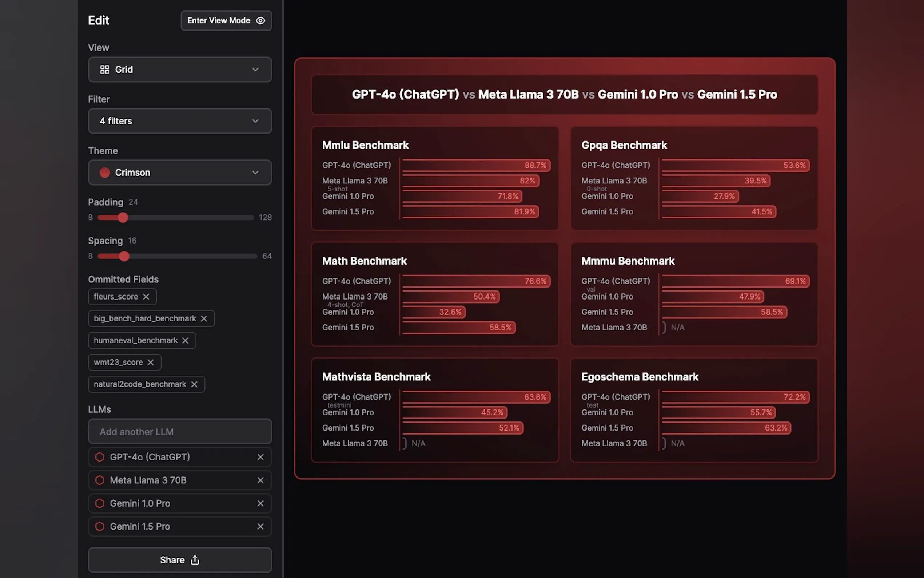Viewport: 924px width, 578px height.
Task: Click Enter View Mode button
Action: pyautogui.click(x=226, y=21)
